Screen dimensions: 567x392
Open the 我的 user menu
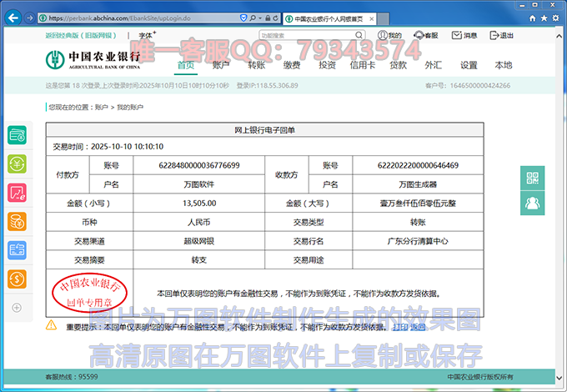389,36
